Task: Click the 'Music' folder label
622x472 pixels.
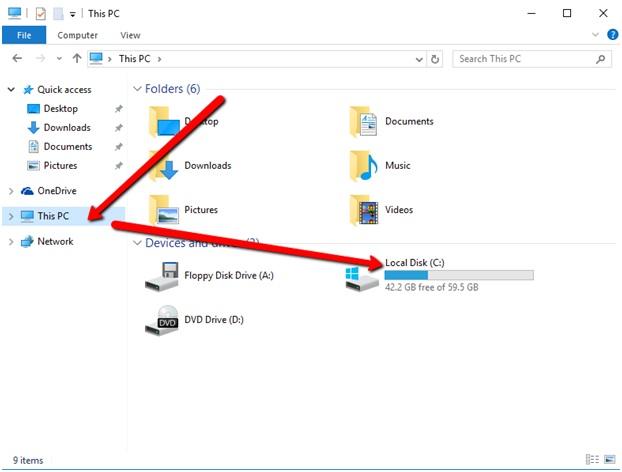Action: point(397,165)
